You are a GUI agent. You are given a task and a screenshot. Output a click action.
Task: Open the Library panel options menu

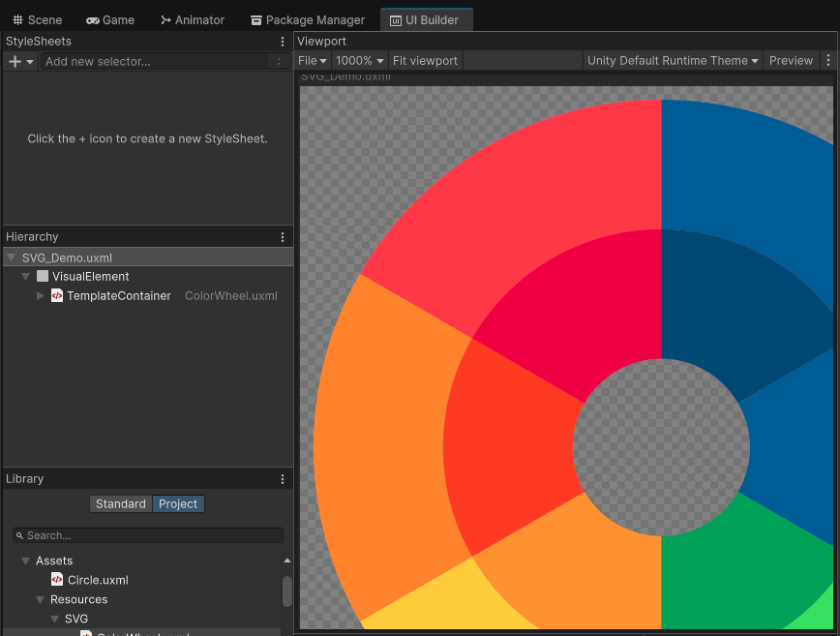tap(283, 479)
